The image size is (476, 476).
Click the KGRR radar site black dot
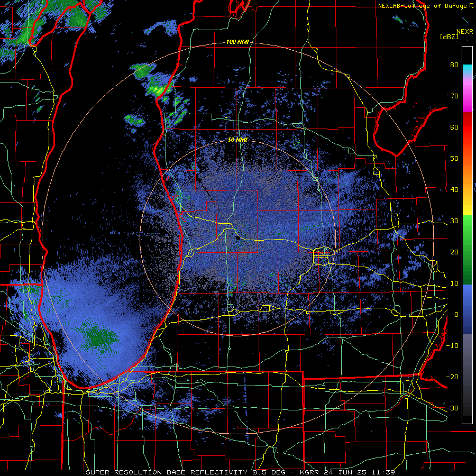coord(239,239)
